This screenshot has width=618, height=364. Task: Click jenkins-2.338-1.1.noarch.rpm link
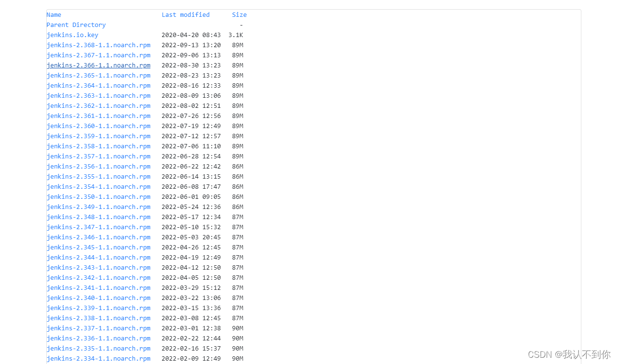click(x=98, y=318)
